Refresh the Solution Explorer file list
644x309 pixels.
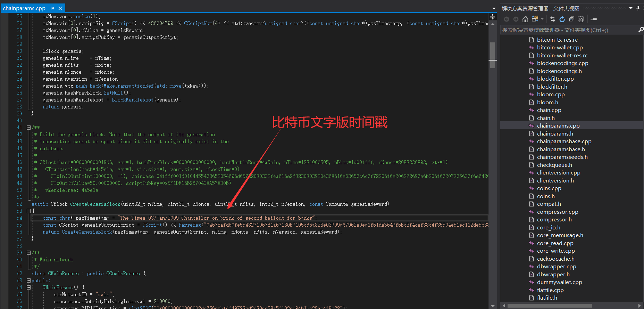[x=562, y=19]
